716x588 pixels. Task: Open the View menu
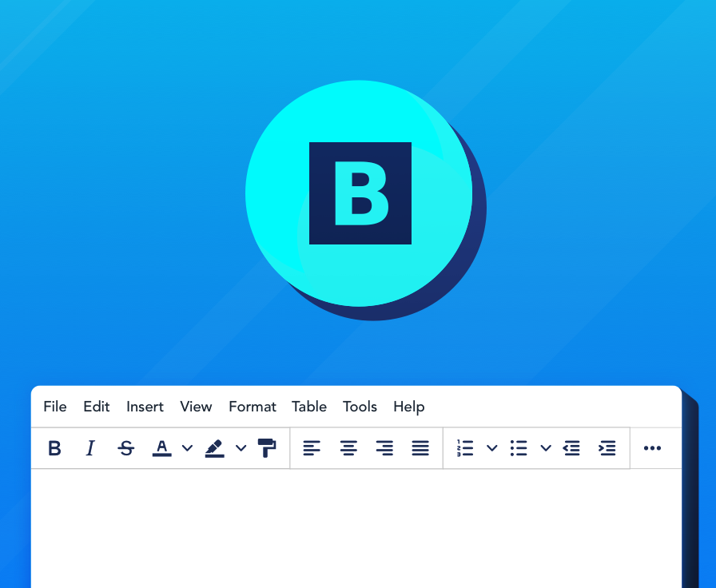point(196,407)
